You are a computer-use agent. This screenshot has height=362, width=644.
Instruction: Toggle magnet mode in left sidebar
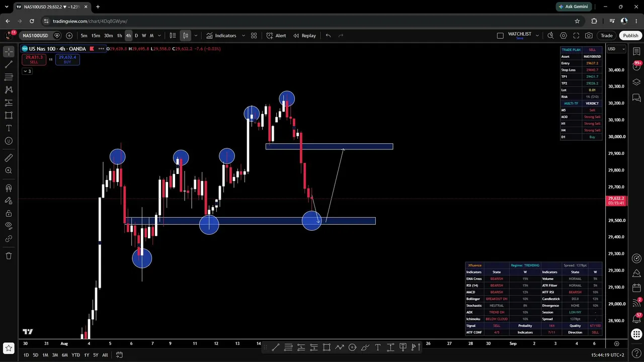(9, 188)
